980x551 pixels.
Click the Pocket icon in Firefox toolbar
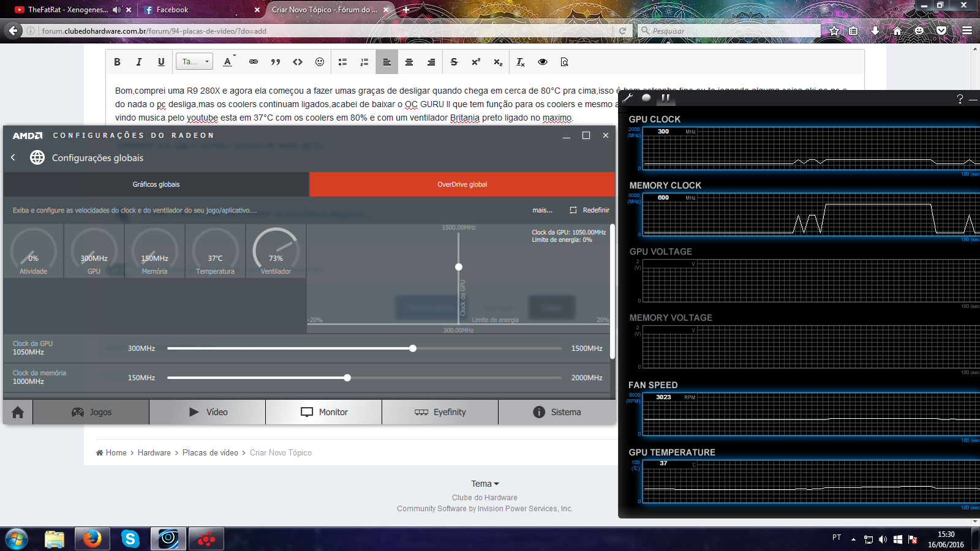pyautogui.click(x=941, y=31)
